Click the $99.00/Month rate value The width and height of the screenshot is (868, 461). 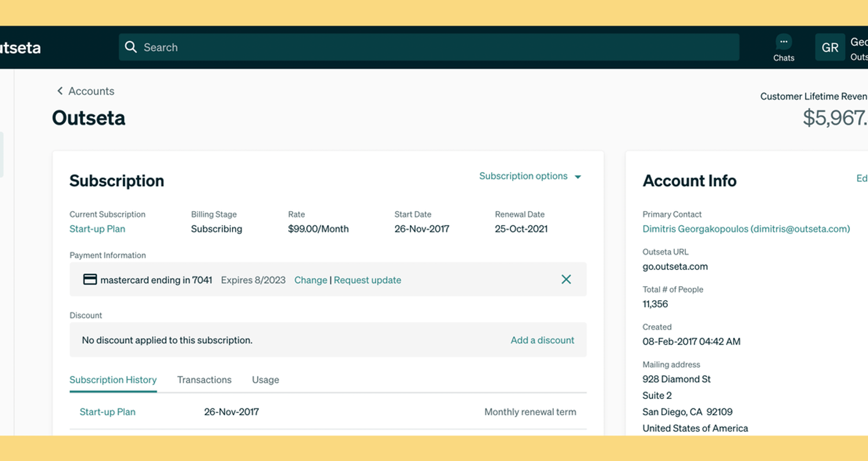point(318,229)
